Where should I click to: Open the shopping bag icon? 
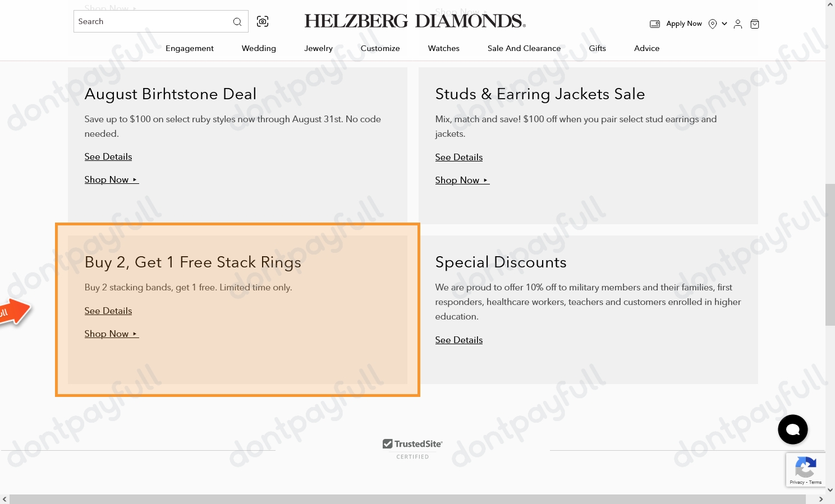point(754,24)
